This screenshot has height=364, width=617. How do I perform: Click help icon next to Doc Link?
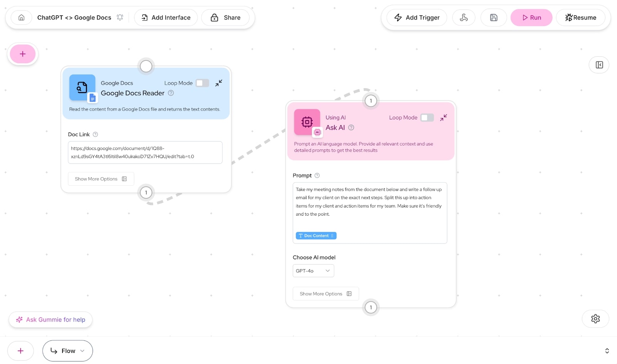[95, 134]
